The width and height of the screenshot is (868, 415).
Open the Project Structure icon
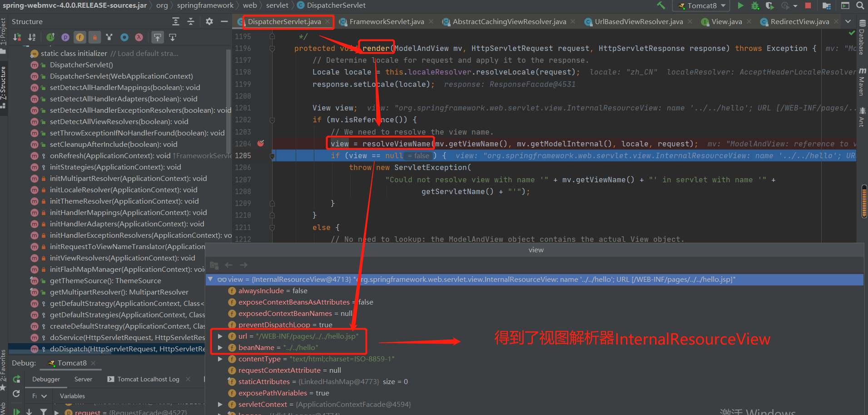point(827,5)
